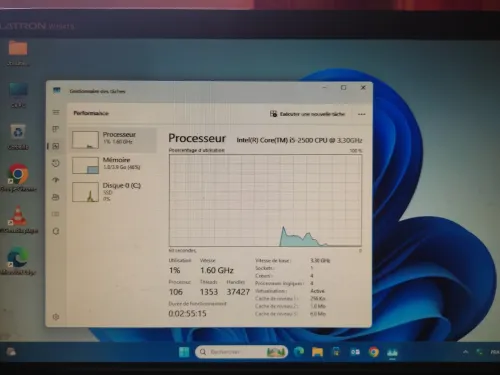Click the Task Manager taskbar icon
This screenshot has width=500, height=375.
pos(392,352)
